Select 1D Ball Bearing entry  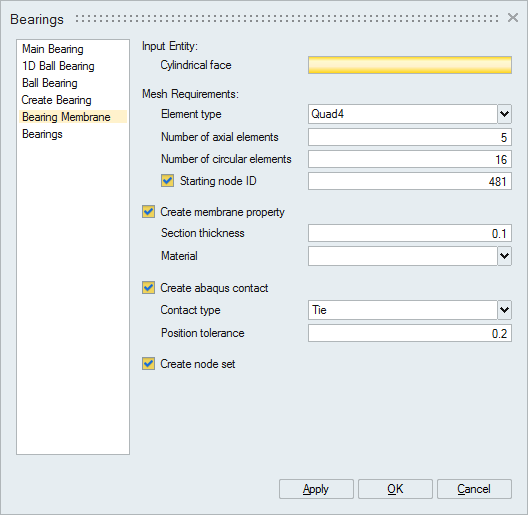click(58, 66)
